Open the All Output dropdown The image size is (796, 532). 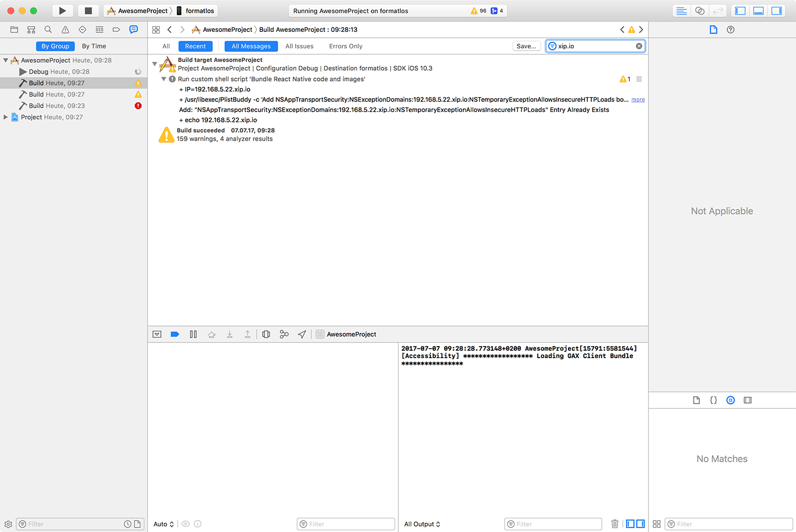click(x=422, y=524)
